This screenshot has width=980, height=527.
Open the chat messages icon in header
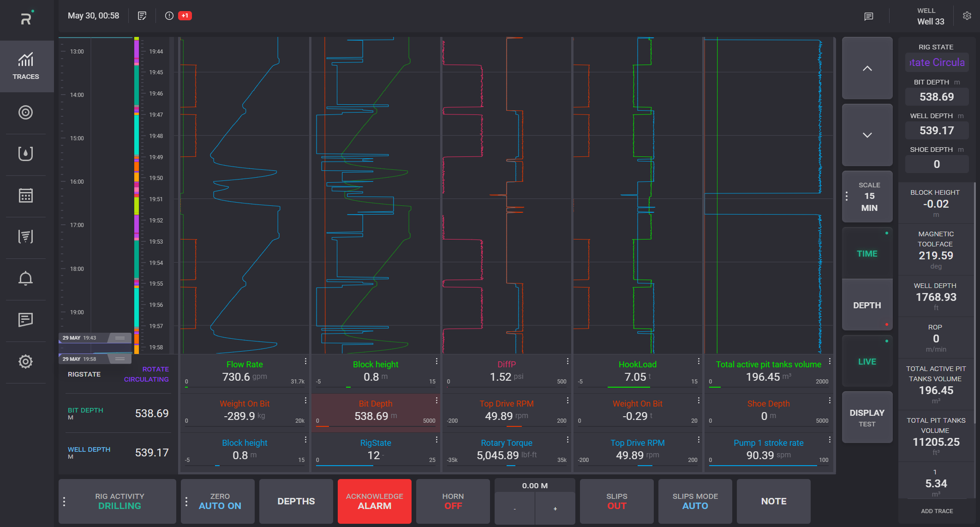868,17
